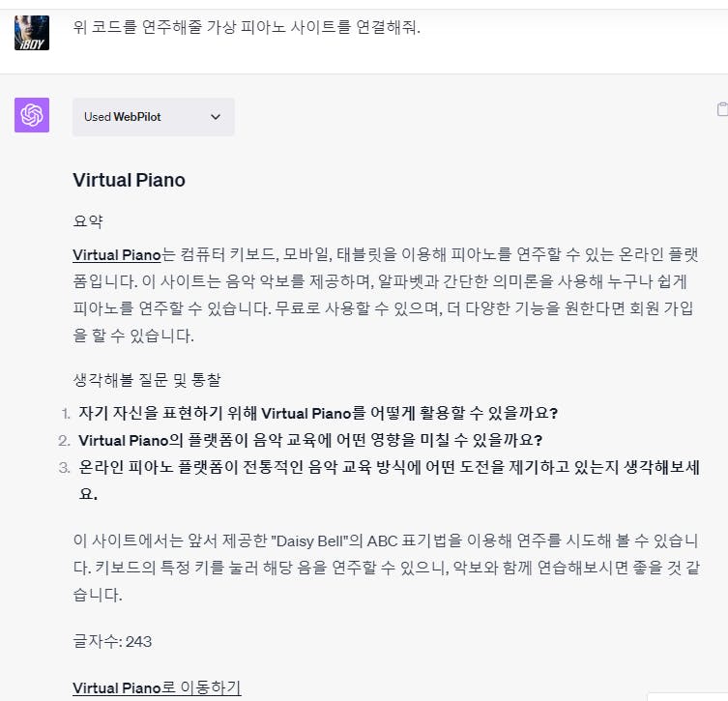Click the iBOY user avatar

tap(32, 33)
